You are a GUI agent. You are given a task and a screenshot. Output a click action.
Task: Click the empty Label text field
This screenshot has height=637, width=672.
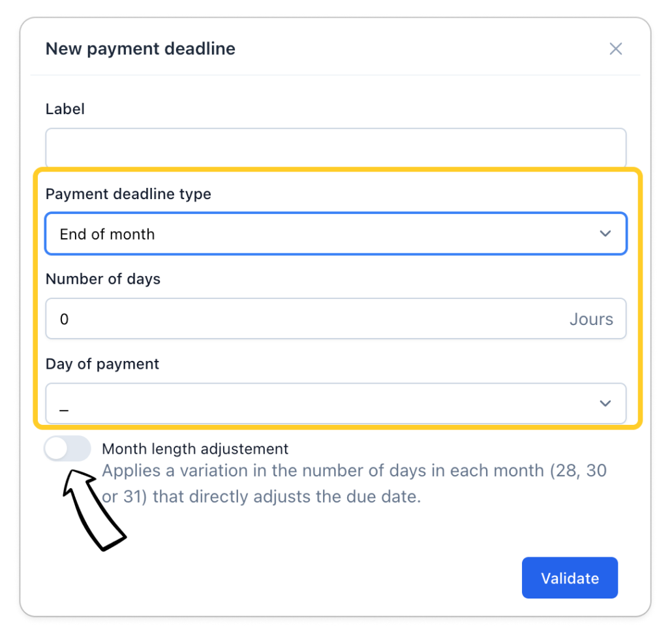click(x=335, y=147)
